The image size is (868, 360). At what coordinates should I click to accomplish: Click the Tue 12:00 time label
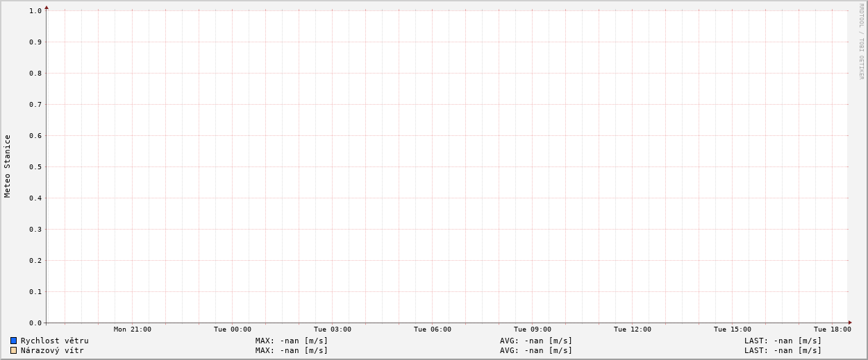[x=632, y=329]
